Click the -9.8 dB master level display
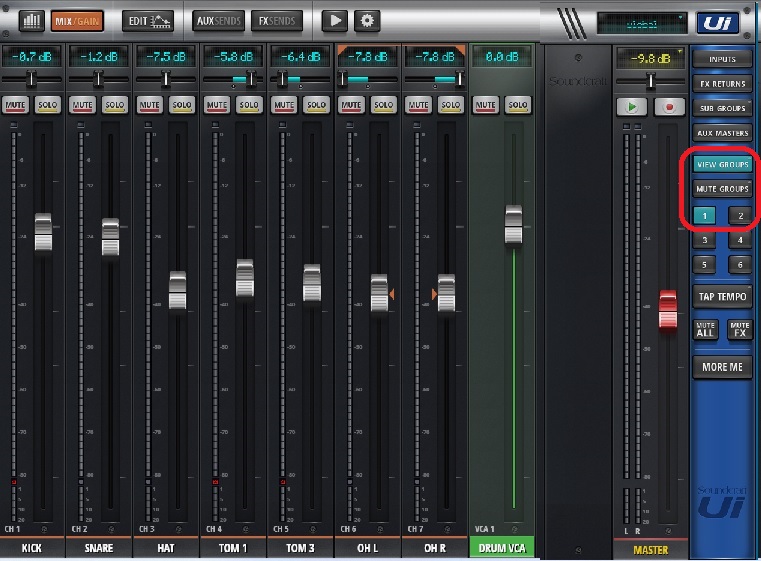 point(650,59)
